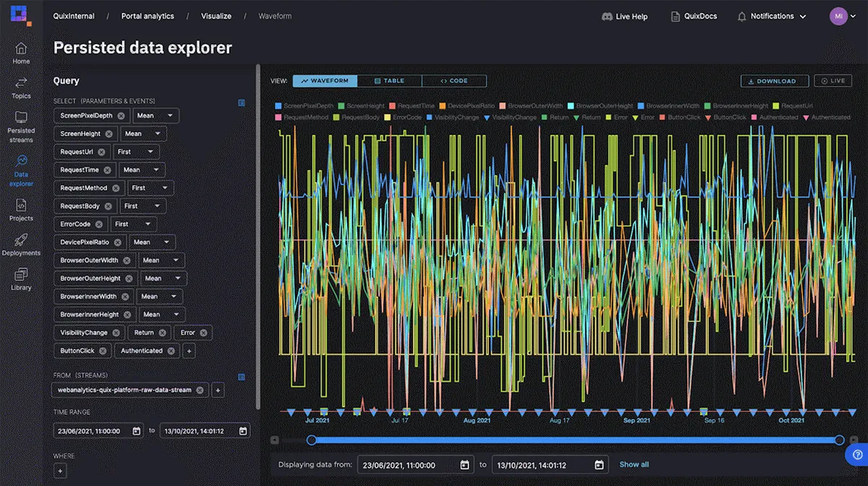This screenshot has height=486, width=868.
Task: Remove the ButtonClick parameter chip
Action: coord(103,351)
